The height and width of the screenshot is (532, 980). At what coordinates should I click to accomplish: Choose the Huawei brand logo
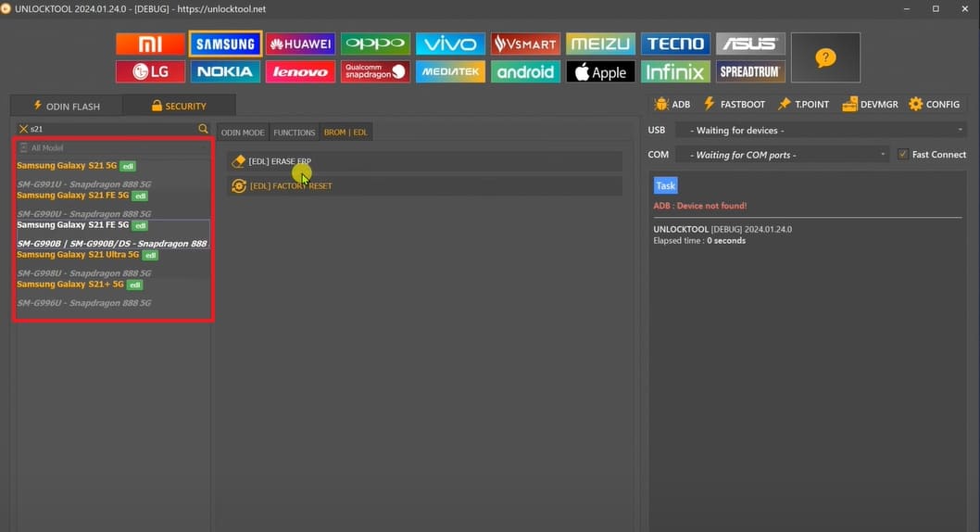pos(300,44)
